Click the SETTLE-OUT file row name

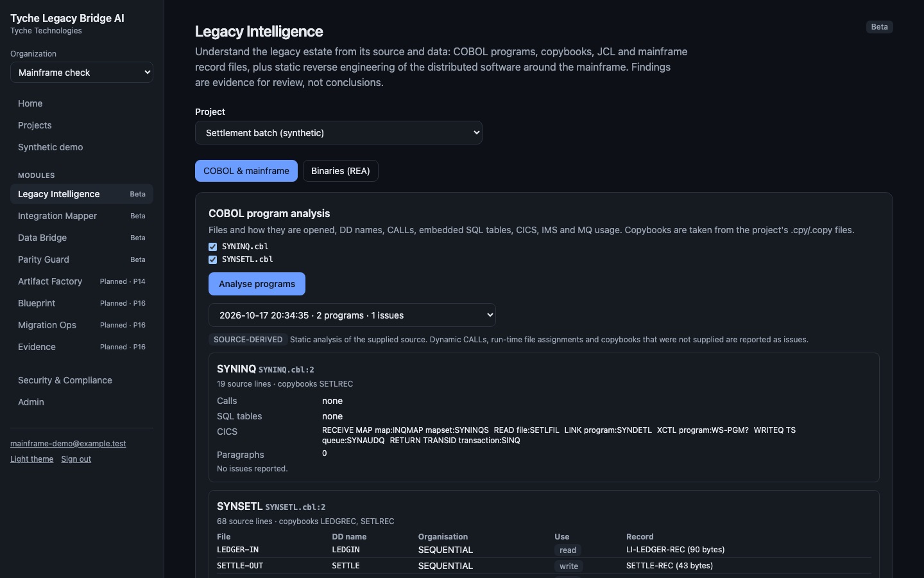click(x=240, y=566)
